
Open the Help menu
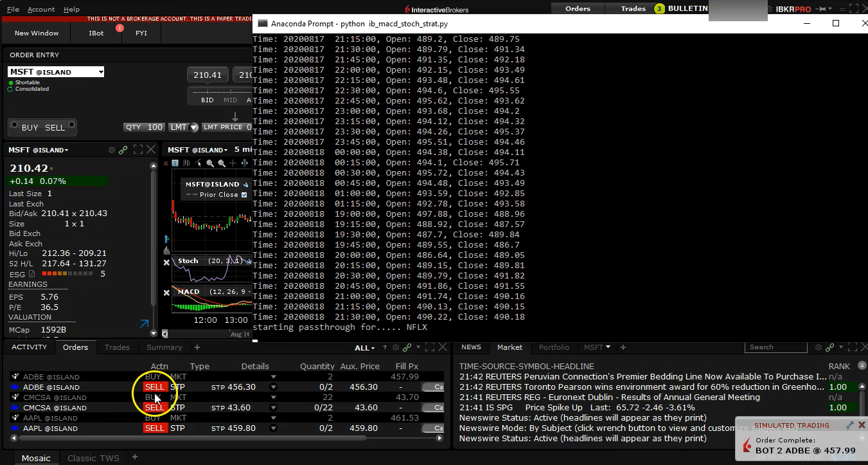(72, 9)
